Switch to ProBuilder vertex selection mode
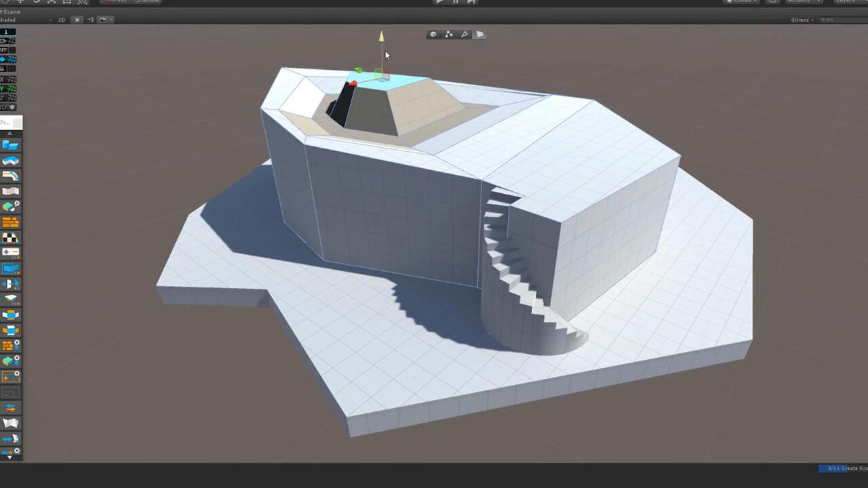The width and height of the screenshot is (868, 488). (x=449, y=35)
